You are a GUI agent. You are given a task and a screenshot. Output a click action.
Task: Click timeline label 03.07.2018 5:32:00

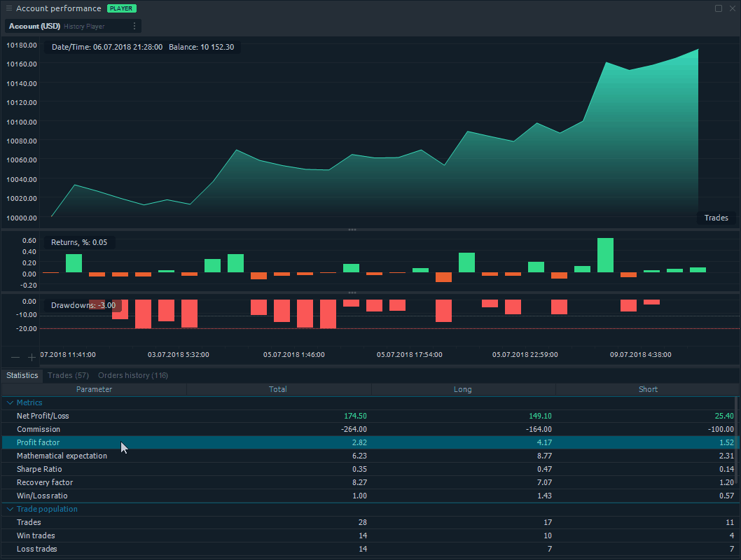point(178,355)
